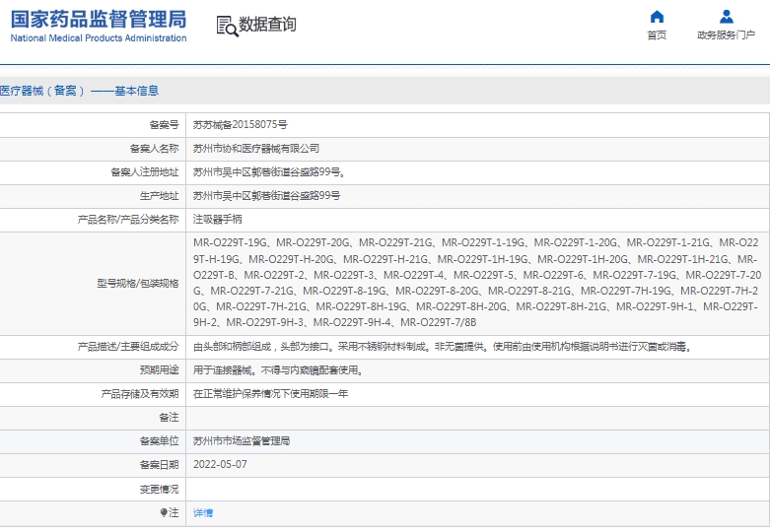The width and height of the screenshot is (770, 532).
Task: Click the empty 变更情况 value cell
Action: click(x=477, y=489)
